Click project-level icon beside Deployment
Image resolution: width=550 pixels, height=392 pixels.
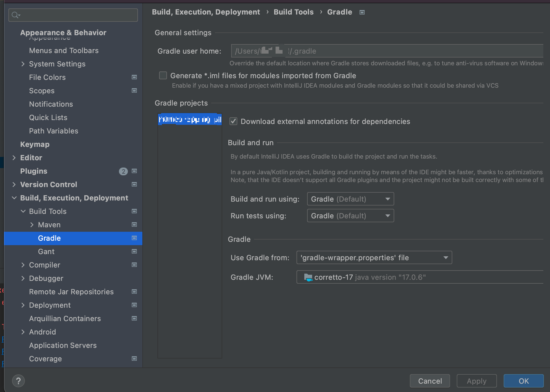[x=134, y=305]
